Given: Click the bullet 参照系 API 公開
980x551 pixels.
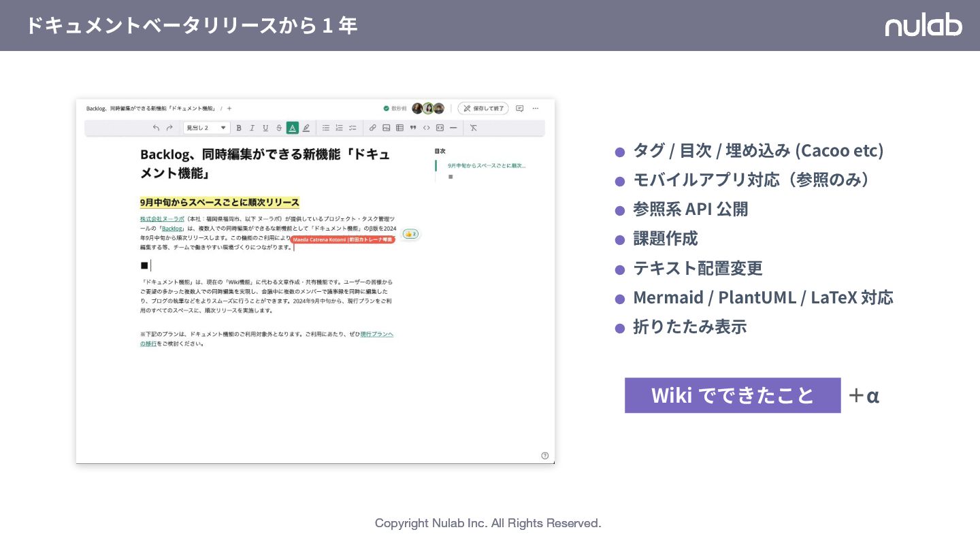Looking at the screenshot, I should click(691, 209).
